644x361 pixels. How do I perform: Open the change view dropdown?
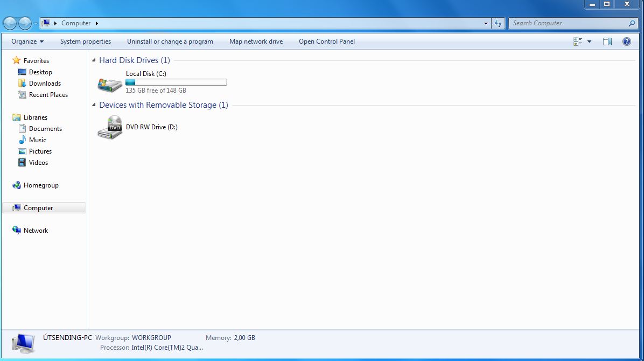tap(590, 41)
